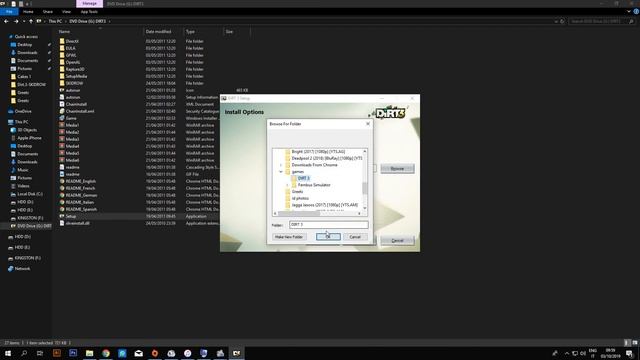This screenshot has width=640, height=360.
Task: Click the Folder name input field
Action: coord(329,224)
